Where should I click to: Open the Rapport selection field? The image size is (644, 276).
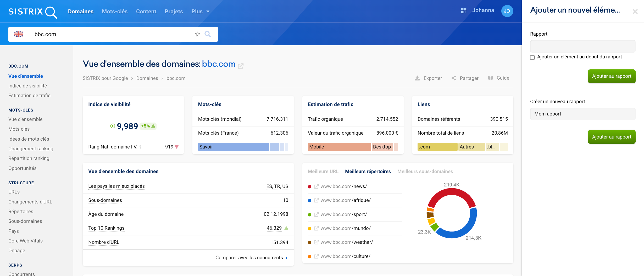pos(583,46)
